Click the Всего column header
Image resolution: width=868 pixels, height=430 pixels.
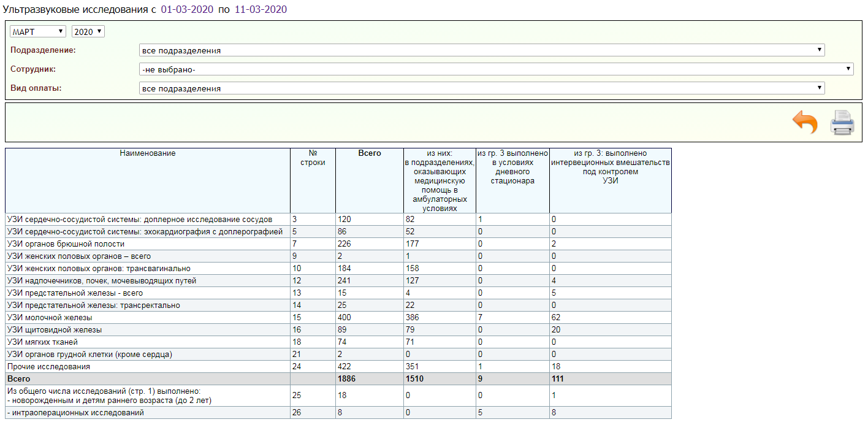(x=369, y=153)
